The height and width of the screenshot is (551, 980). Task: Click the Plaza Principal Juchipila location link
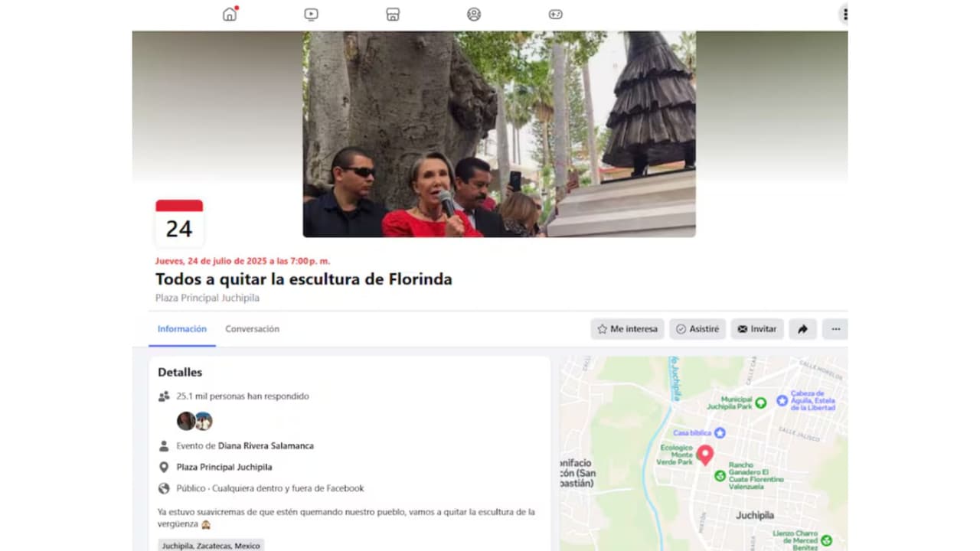[224, 467]
